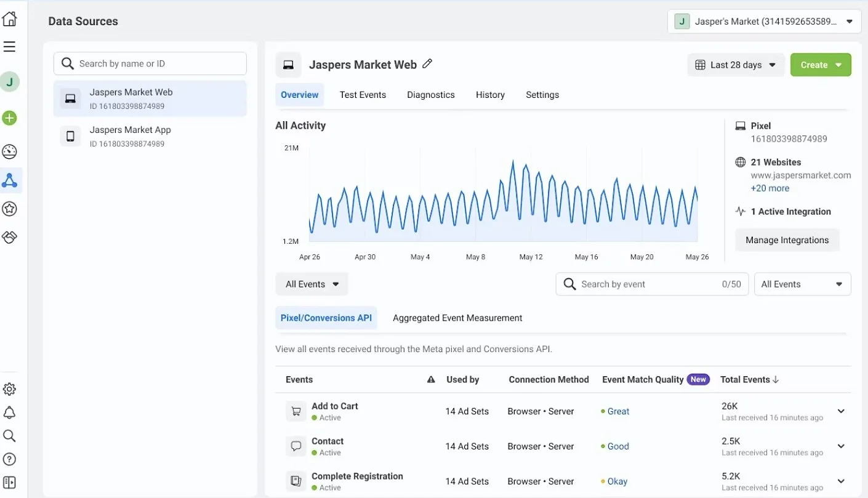Open the All Events filter beside search
Image resolution: width=868 pixels, height=498 pixels.
(802, 284)
